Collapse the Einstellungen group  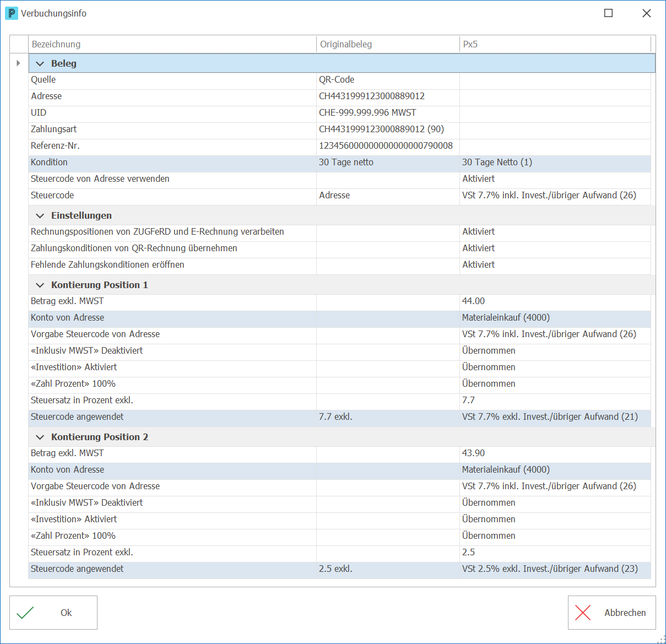pyautogui.click(x=40, y=216)
